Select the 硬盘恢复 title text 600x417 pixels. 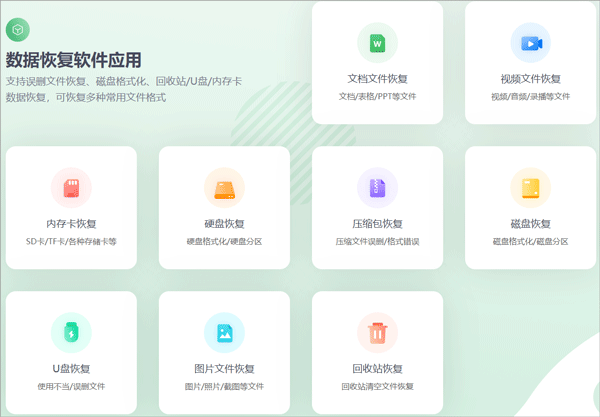[x=224, y=223]
